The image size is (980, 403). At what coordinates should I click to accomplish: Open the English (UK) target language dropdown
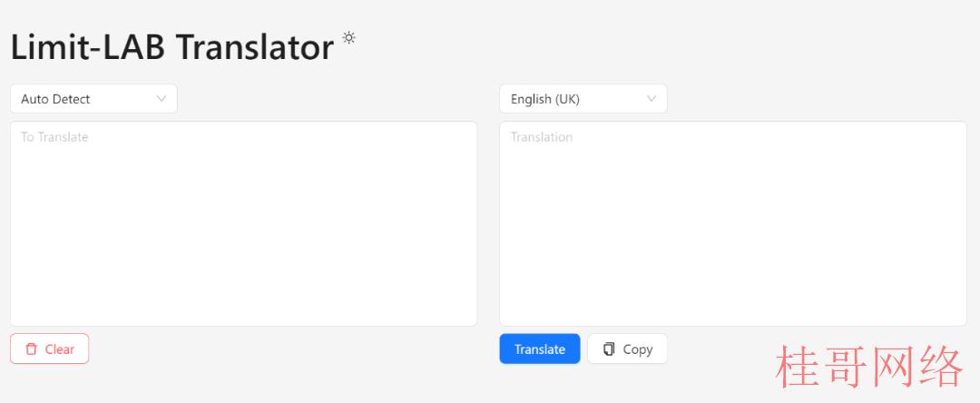[583, 99]
